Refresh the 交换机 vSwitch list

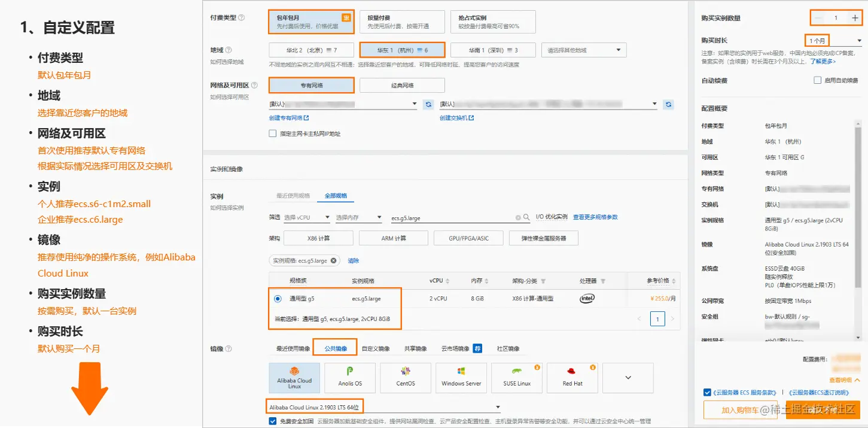click(669, 105)
